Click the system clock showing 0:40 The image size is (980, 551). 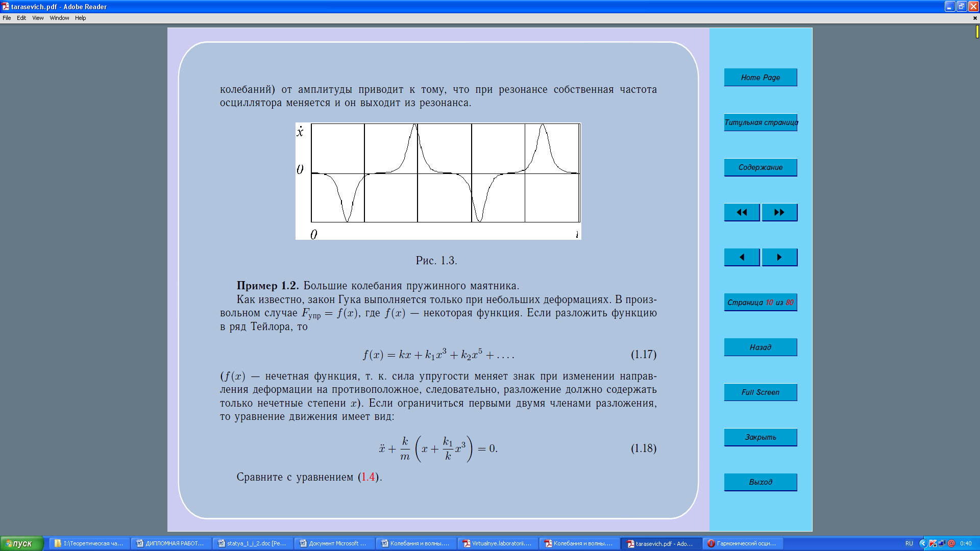pos(966,543)
